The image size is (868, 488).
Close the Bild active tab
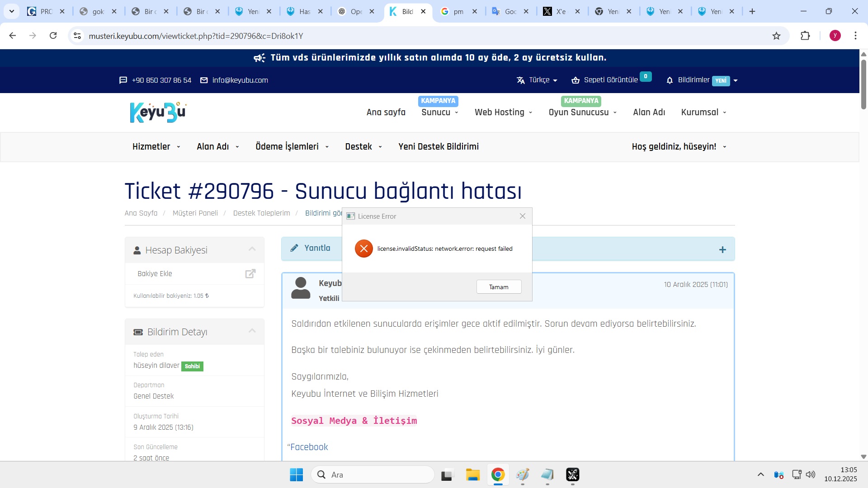423,11
